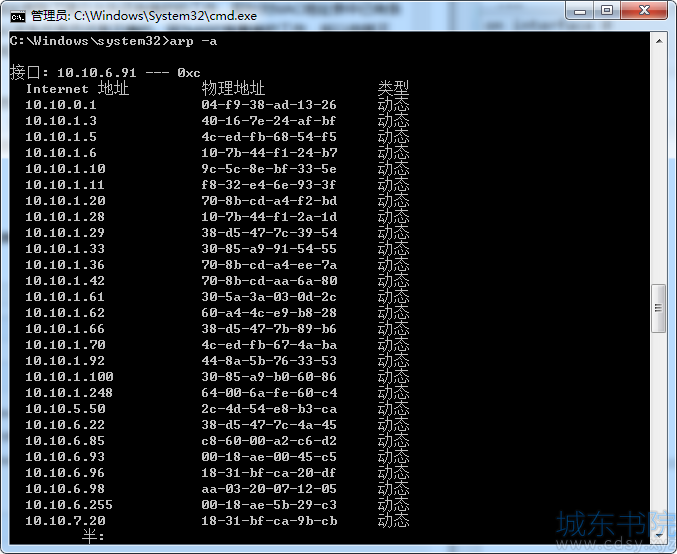Click MAC address 38-d5-47-7b-89-b6
The width and height of the screenshot is (677, 554).
(269, 329)
